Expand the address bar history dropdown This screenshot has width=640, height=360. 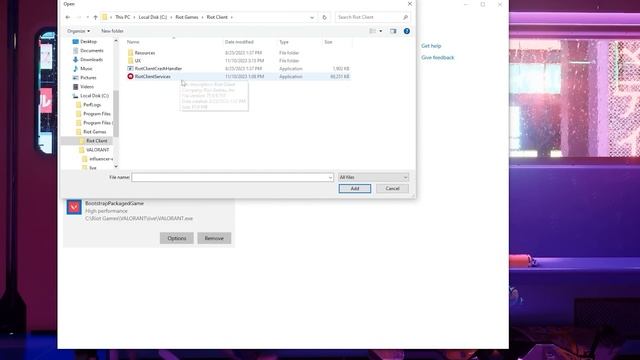[312, 17]
